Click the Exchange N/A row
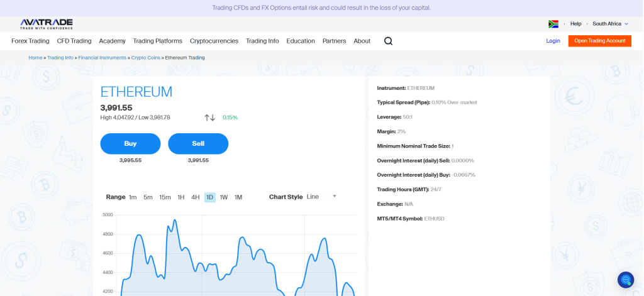The image size is (644, 296). pos(395,204)
